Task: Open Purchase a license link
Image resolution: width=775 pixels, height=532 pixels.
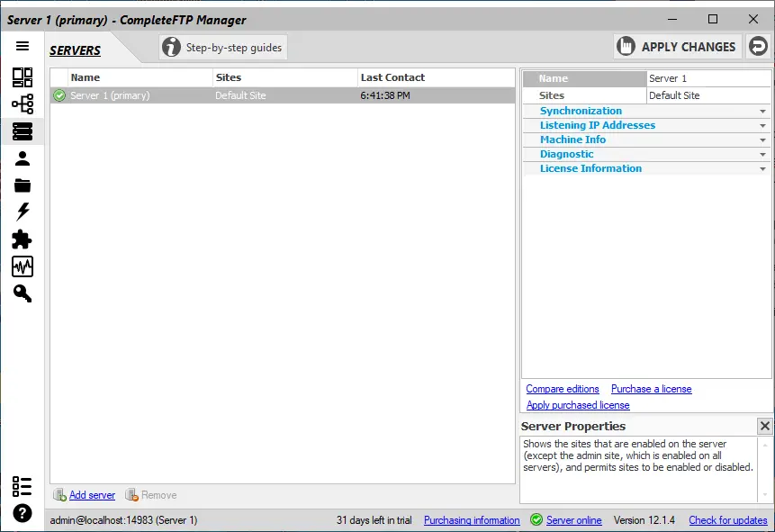Action: [652, 389]
